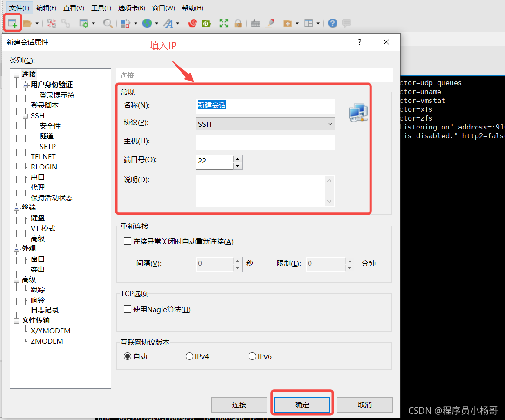Select 隧道 in the tree
505x420 pixels.
(47, 136)
